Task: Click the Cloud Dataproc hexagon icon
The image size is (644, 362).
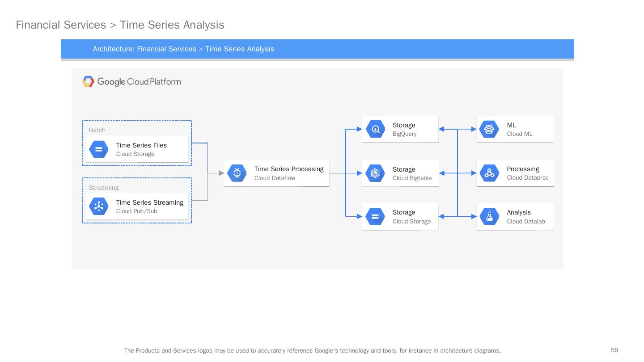Action: [x=489, y=173]
